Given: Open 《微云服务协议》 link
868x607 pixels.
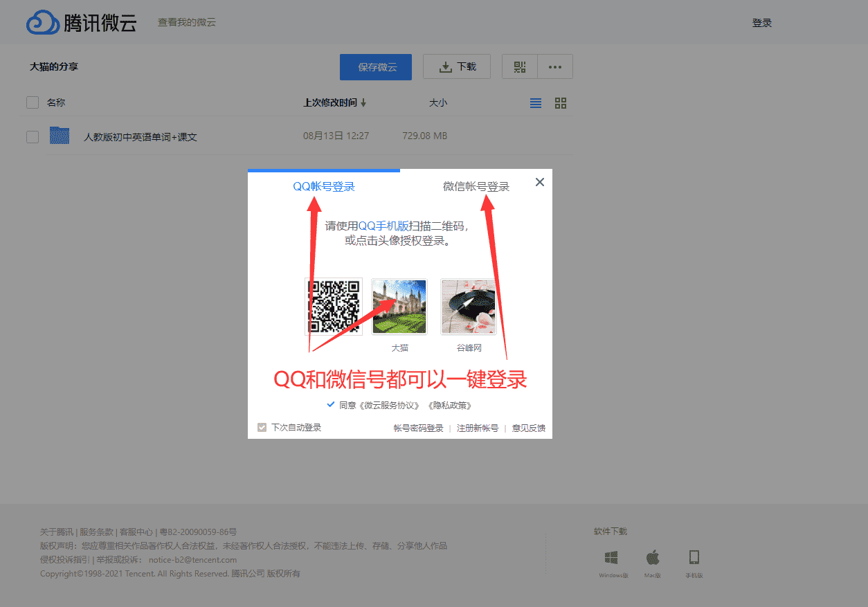Looking at the screenshot, I should pyautogui.click(x=388, y=406).
